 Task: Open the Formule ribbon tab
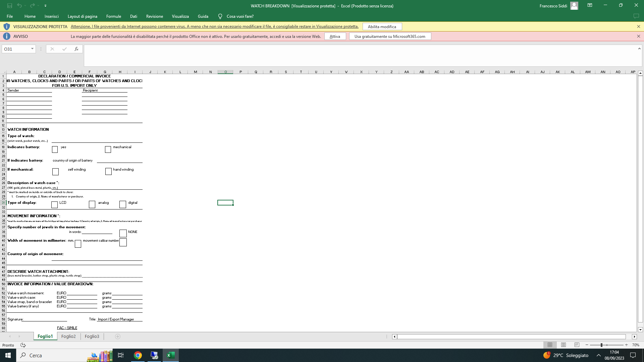pyautogui.click(x=113, y=16)
